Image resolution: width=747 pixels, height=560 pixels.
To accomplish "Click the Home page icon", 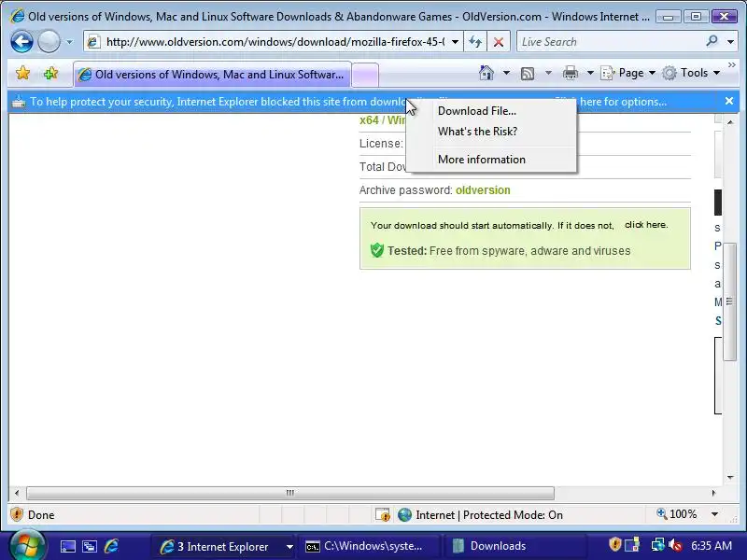I will tap(486, 73).
